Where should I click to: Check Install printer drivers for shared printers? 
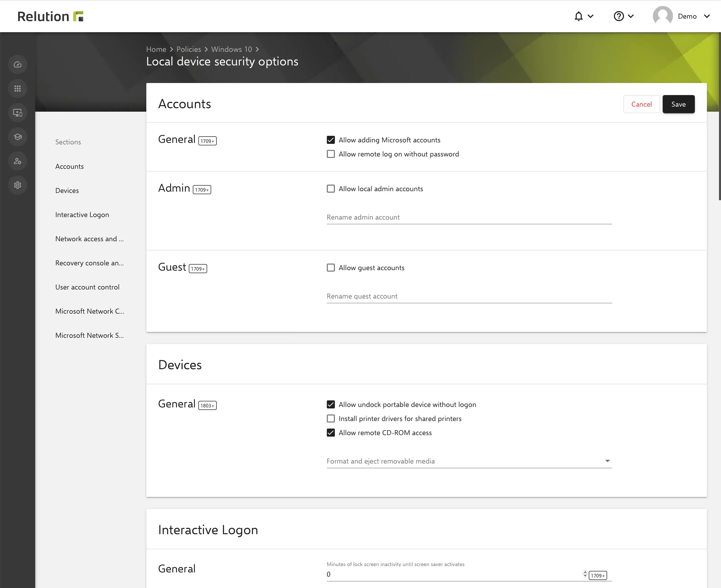331,419
